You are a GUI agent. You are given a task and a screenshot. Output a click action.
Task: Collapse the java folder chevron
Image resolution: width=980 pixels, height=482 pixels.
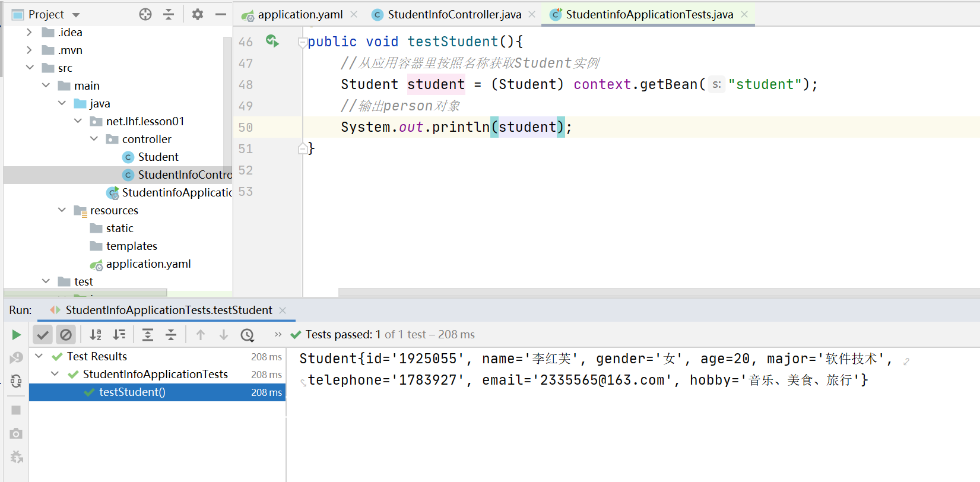[x=62, y=103]
